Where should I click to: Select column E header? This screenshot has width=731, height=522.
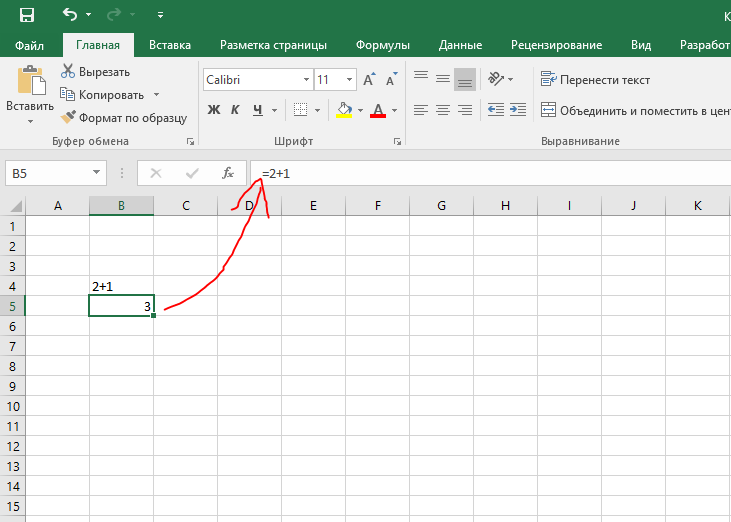[x=313, y=206]
